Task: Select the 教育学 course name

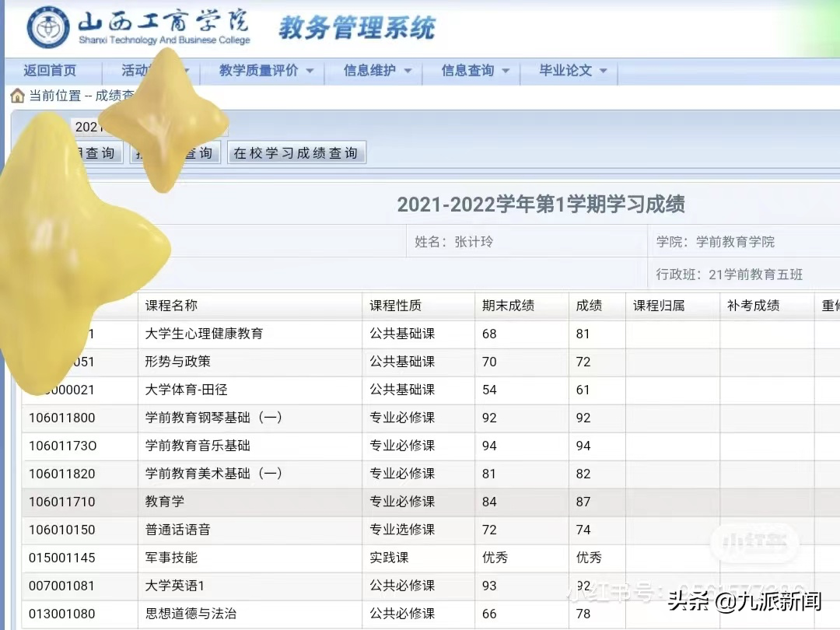Action: (x=164, y=502)
